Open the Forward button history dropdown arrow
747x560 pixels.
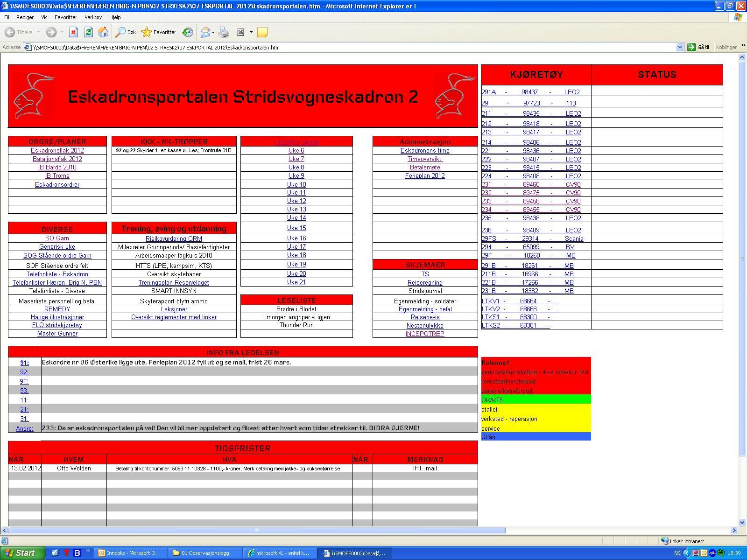point(62,32)
